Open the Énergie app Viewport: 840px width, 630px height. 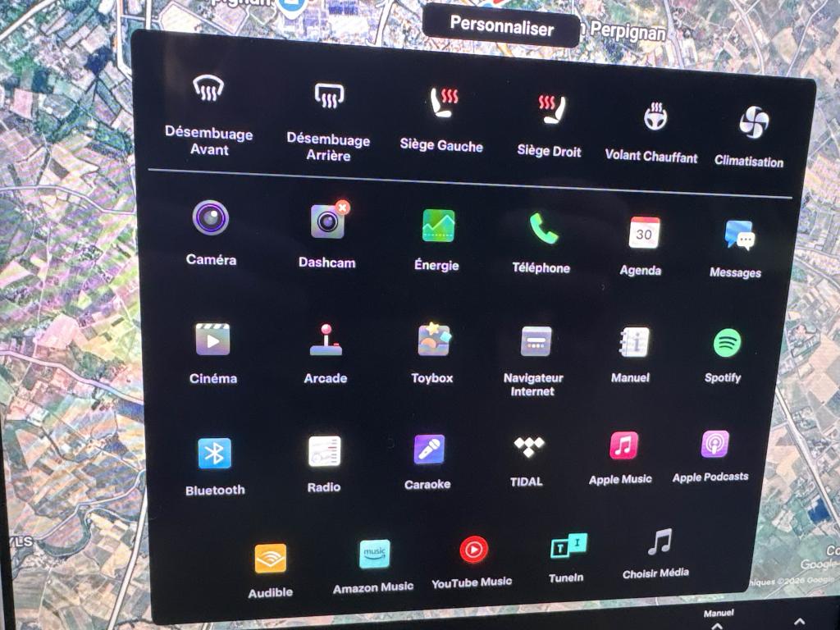coord(438,226)
